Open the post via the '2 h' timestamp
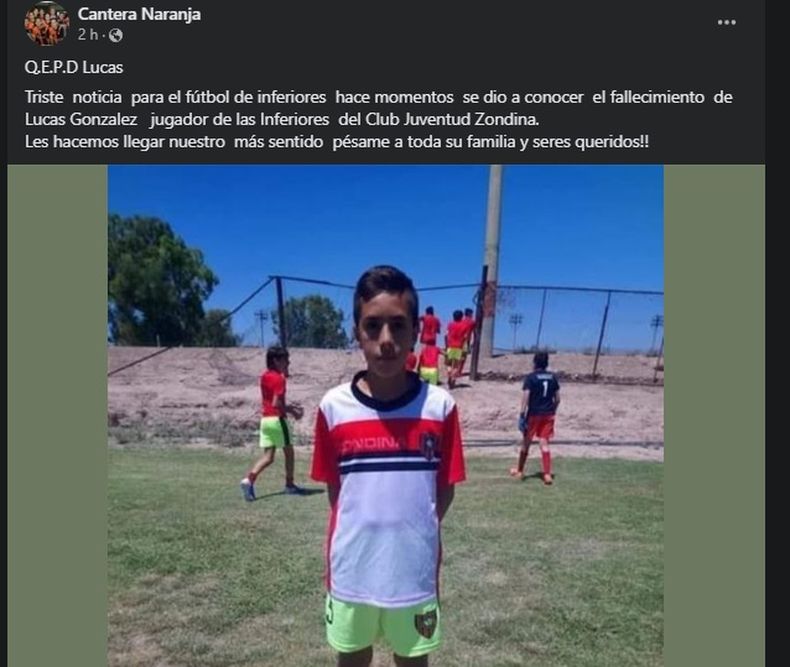Image resolution: width=790 pixels, height=667 pixels. pos(88,35)
